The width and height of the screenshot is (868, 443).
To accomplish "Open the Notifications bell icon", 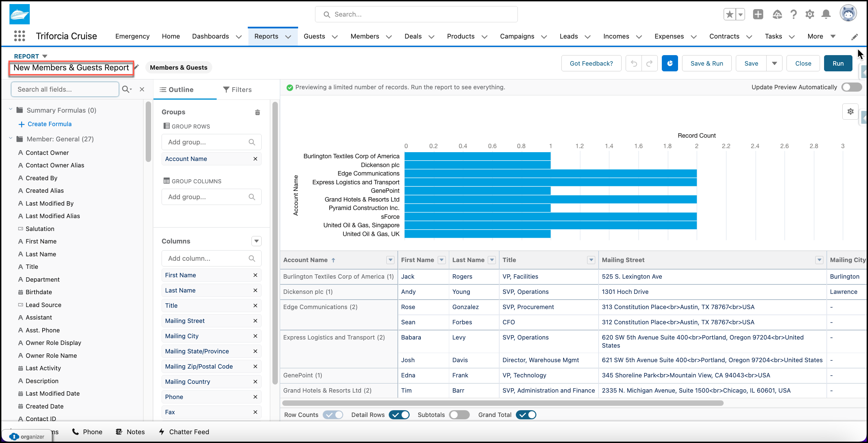I will coord(826,14).
